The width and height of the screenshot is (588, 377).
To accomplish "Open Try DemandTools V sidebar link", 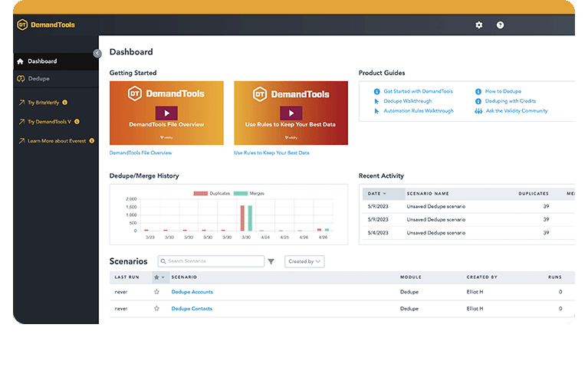I will coord(49,121).
